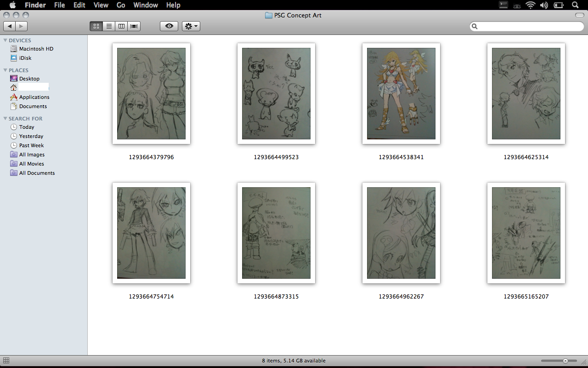Click the Finder search field
Viewport: 588px width, 368px height.
pos(527,27)
